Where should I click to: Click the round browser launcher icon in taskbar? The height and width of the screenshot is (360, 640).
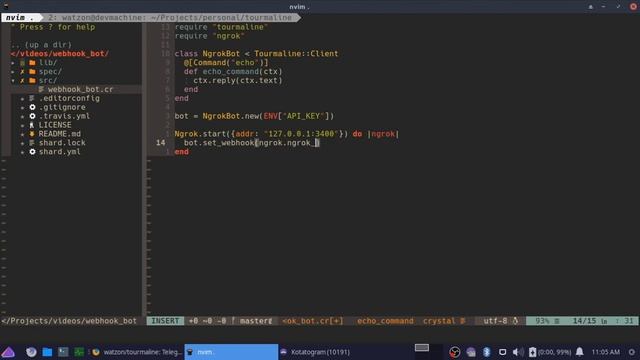[31, 352]
